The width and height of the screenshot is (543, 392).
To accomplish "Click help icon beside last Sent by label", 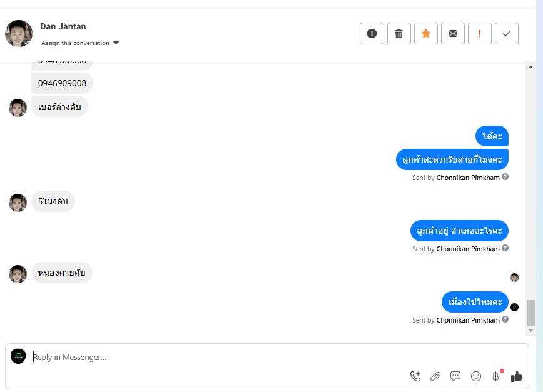I will (505, 319).
